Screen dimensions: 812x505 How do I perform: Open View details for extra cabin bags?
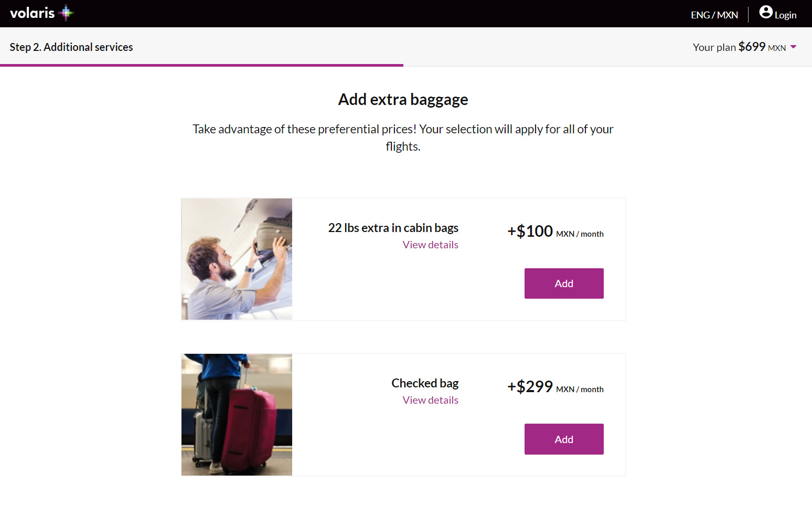click(x=430, y=244)
